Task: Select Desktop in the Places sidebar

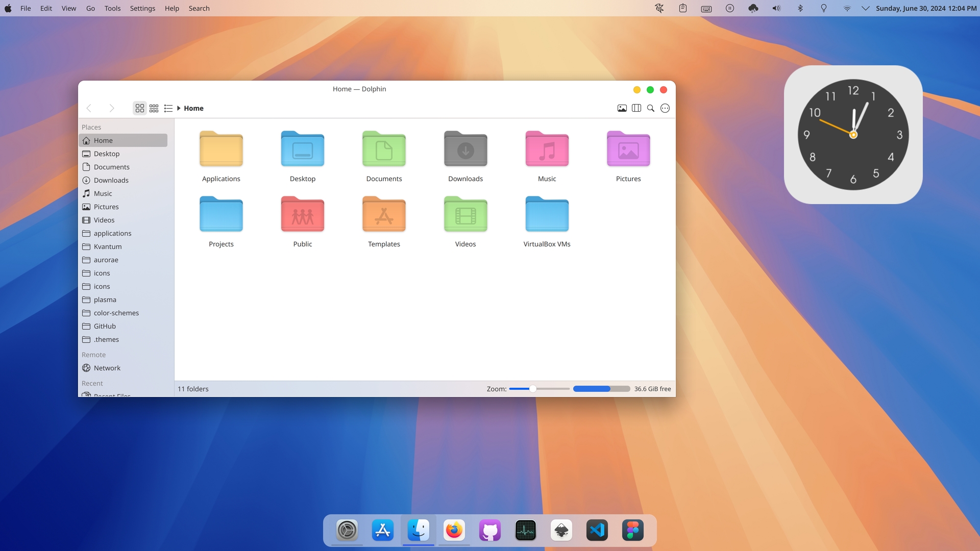Action: click(x=123, y=154)
